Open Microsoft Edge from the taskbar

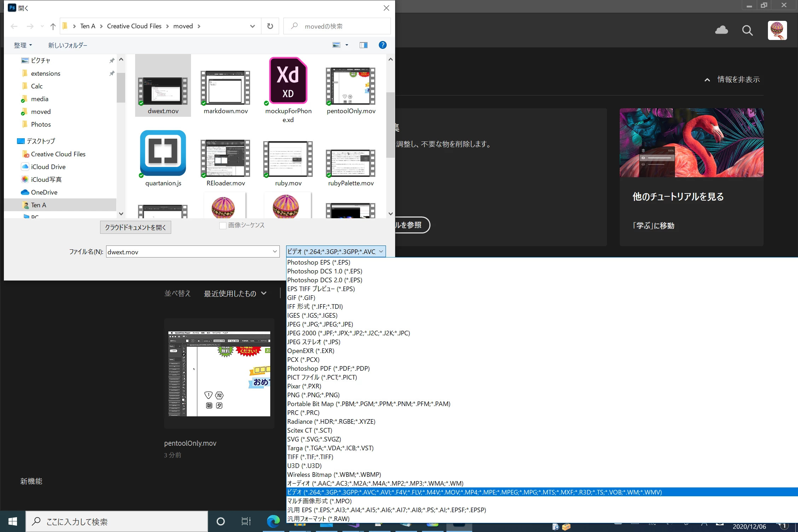click(x=273, y=521)
